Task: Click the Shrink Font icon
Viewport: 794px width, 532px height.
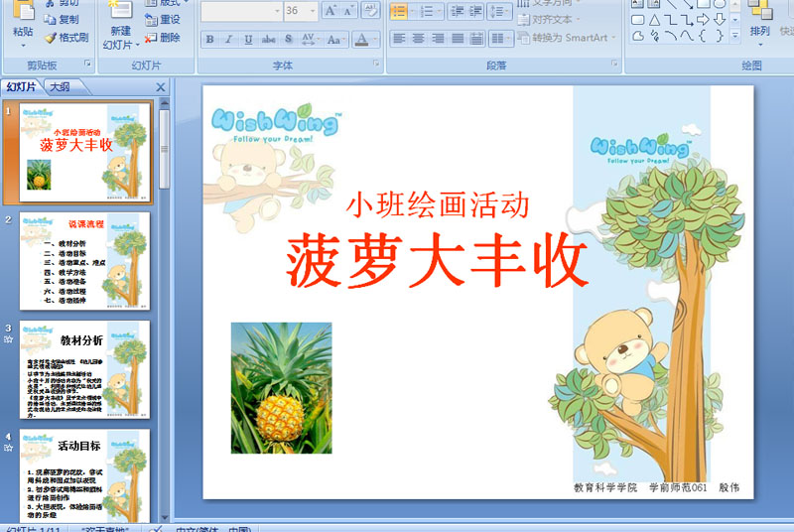Action: coord(348,11)
